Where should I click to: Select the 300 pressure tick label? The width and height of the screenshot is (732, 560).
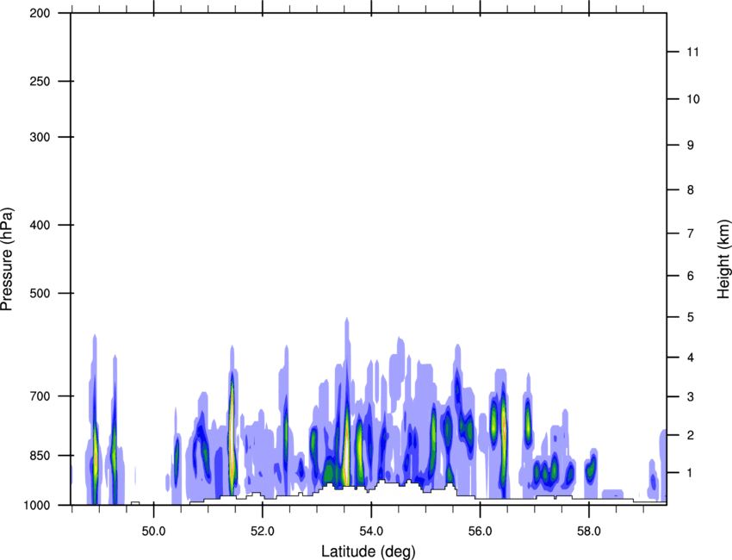(40, 137)
